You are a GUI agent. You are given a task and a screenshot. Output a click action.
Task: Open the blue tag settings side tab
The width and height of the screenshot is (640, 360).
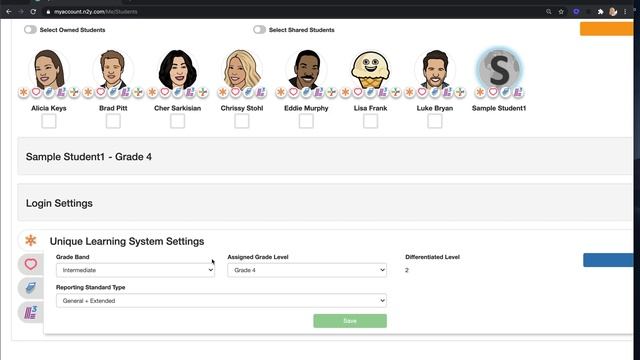click(31, 288)
